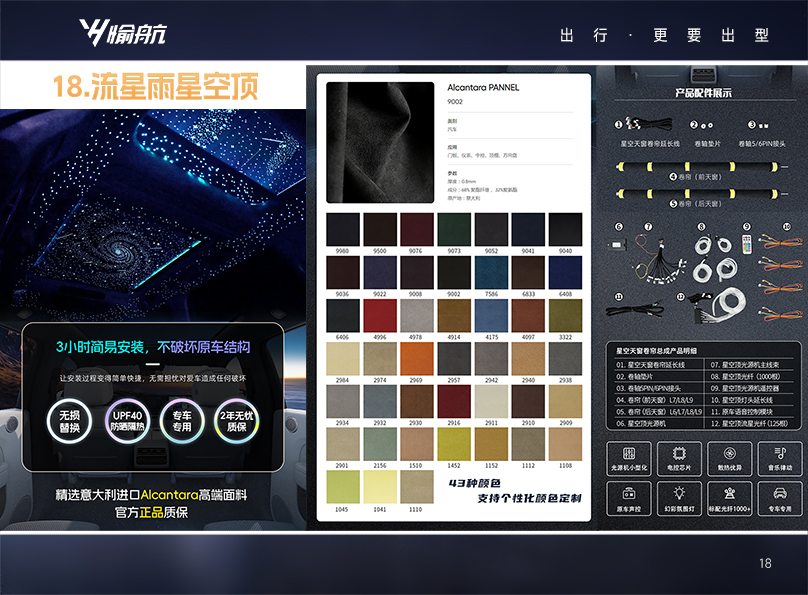Viewport: 808px width, 595px height.
Task: Choose the 标配光纤1000+ icon
Action: coord(729,496)
